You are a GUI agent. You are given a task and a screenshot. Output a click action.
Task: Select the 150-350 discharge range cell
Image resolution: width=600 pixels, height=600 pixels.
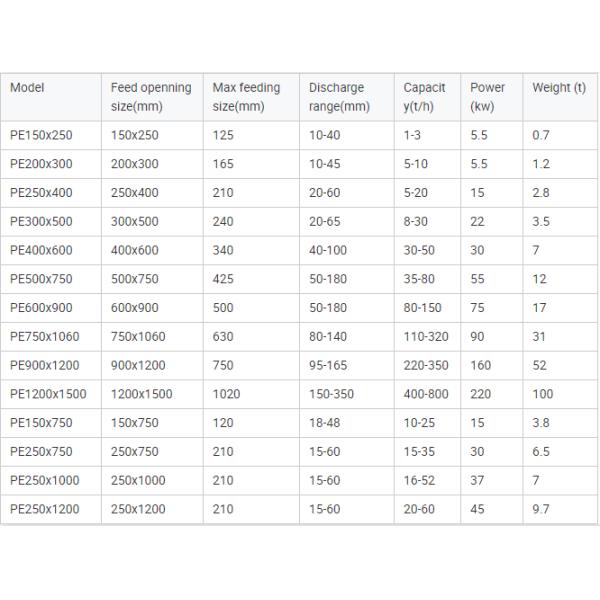pos(332,396)
